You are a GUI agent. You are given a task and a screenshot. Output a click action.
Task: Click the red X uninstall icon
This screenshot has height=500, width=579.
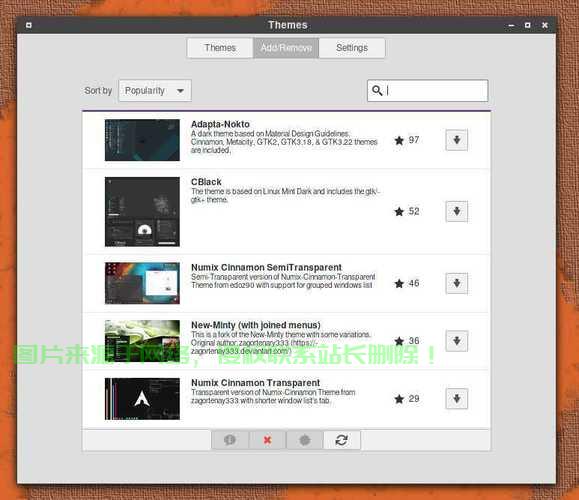pos(267,440)
